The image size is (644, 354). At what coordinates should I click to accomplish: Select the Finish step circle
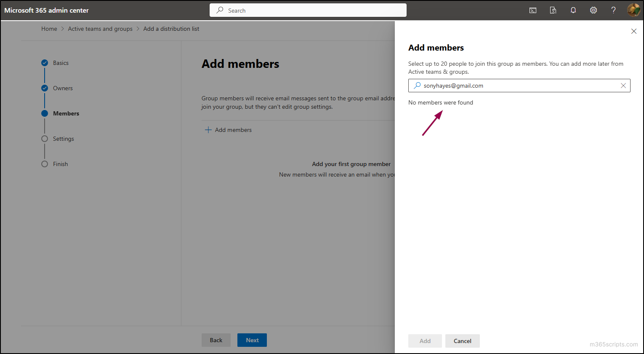(45, 164)
